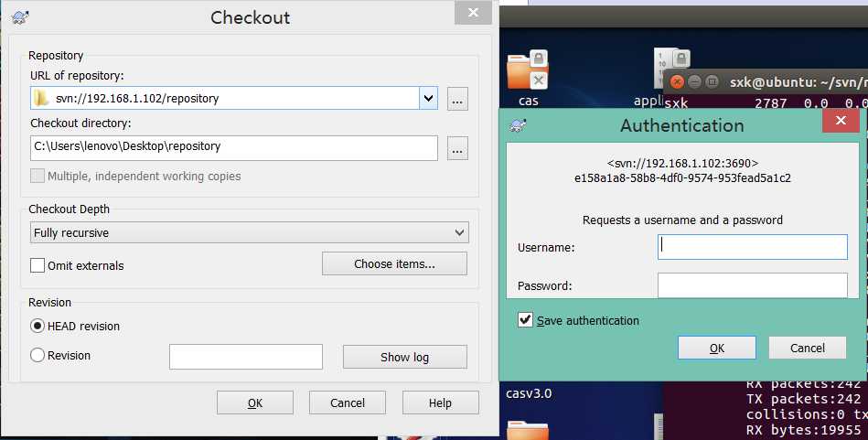This screenshot has width=868, height=440.
Task: Click the revision number input field
Action: (x=246, y=357)
